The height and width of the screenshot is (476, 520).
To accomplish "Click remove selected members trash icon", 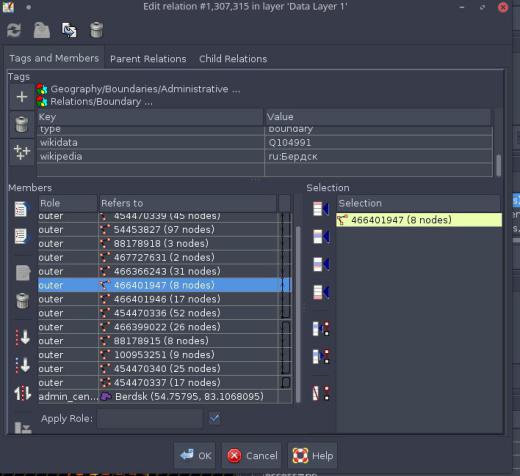I will click(22, 301).
